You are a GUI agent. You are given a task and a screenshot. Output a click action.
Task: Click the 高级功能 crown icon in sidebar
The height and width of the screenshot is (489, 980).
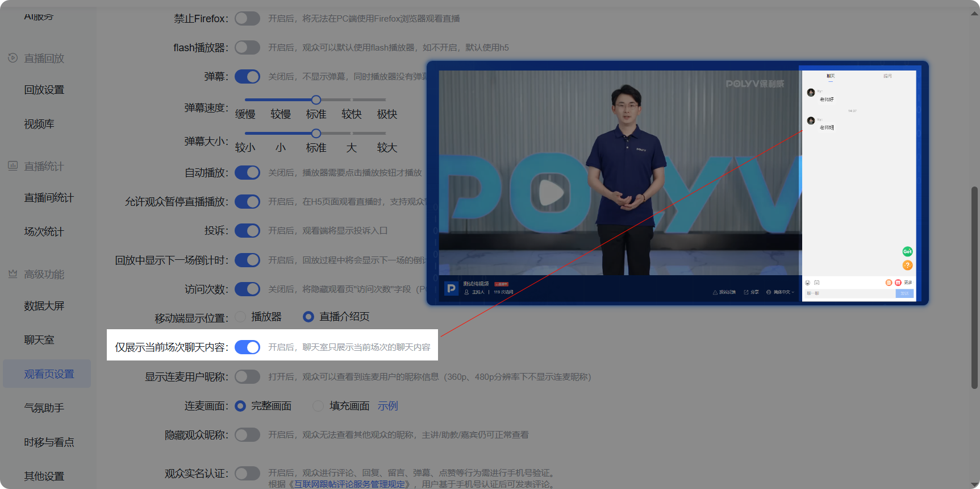pos(12,274)
